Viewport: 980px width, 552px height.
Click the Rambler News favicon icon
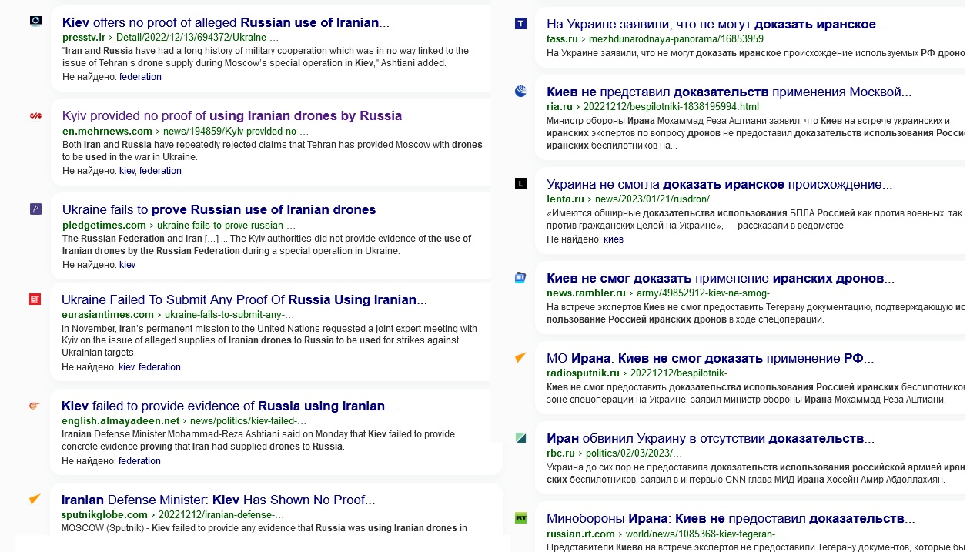coord(520,278)
